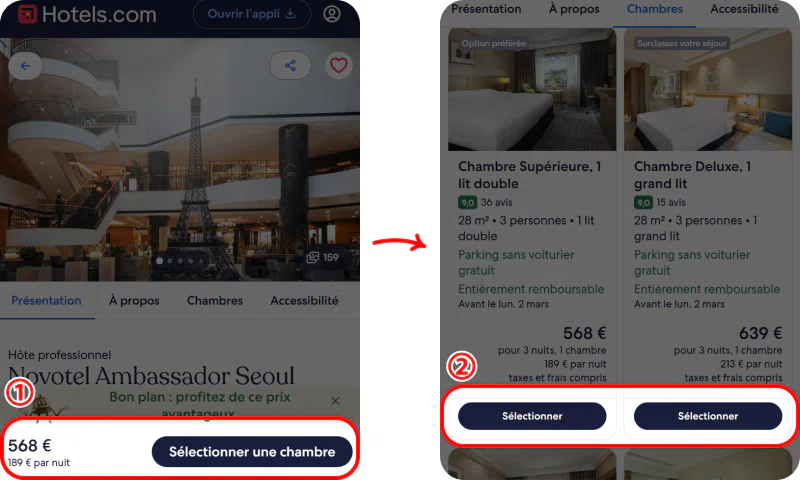Open the À propos tab on left screen
This screenshot has width=800, height=480.
(134, 300)
